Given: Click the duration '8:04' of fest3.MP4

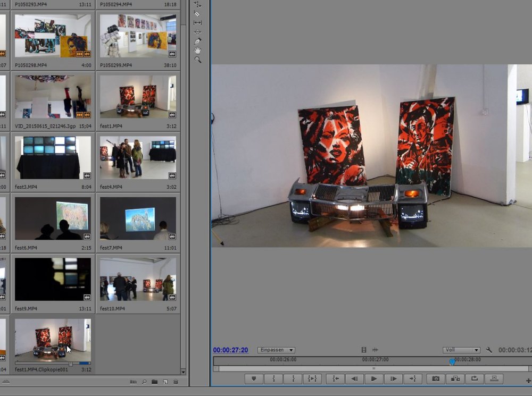Looking at the screenshot, I should 87,187.
